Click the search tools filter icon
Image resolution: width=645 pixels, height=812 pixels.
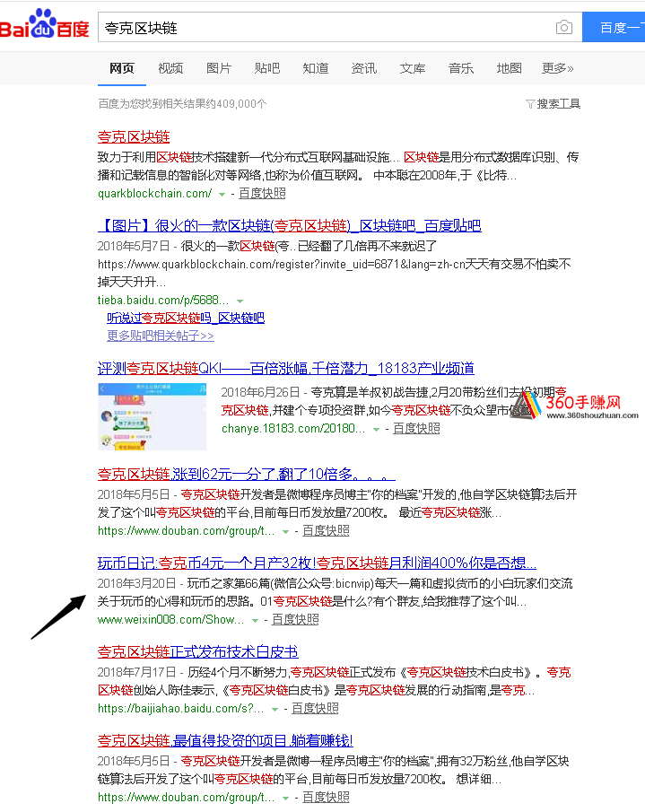click(x=530, y=104)
